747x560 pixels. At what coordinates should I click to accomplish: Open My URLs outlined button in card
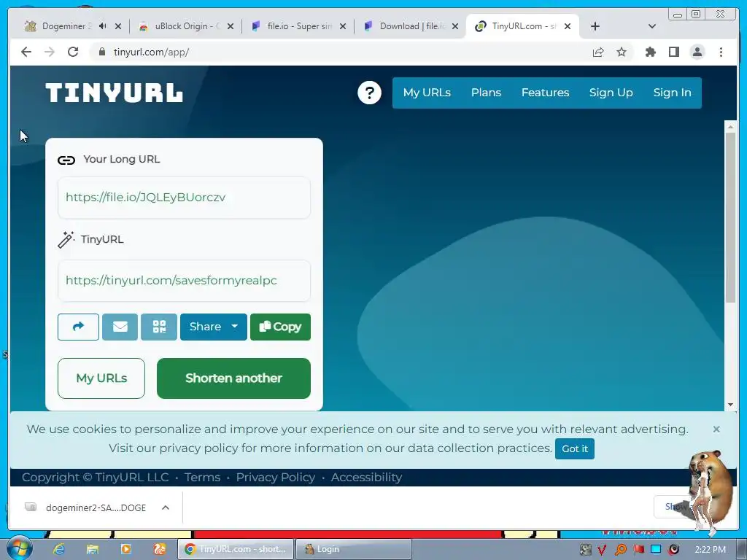[101, 378]
